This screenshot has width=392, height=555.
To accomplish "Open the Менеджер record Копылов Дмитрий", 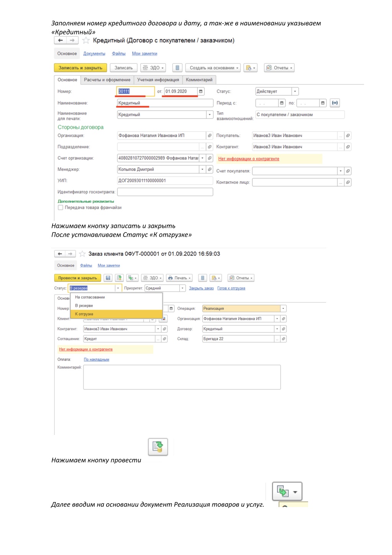I will click(210, 169).
